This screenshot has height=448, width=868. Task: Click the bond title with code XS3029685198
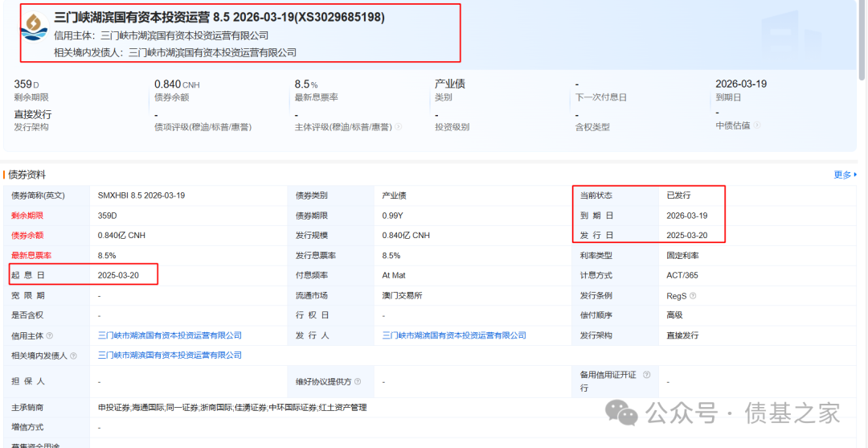coord(219,18)
